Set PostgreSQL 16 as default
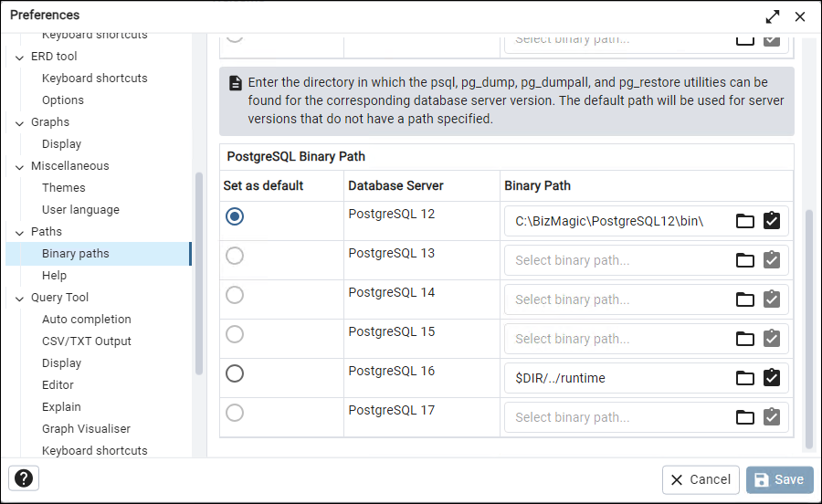The width and height of the screenshot is (822, 504). 235,373
